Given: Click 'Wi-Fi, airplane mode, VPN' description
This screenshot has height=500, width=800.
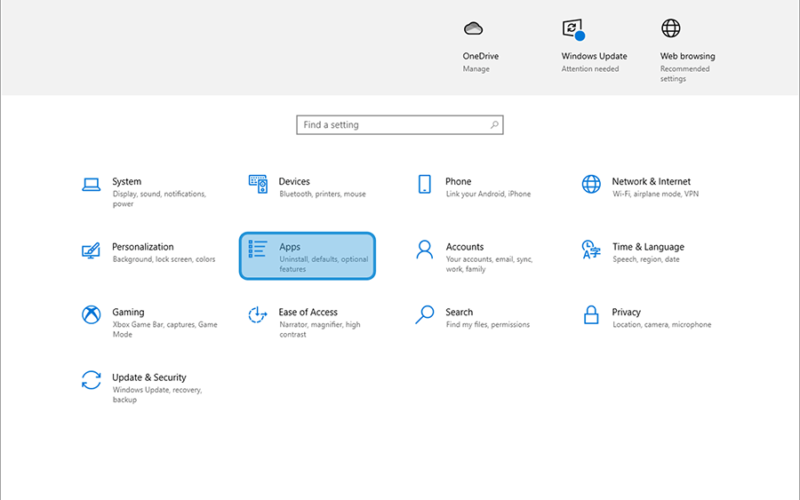Looking at the screenshot, I should pos(656,194).
